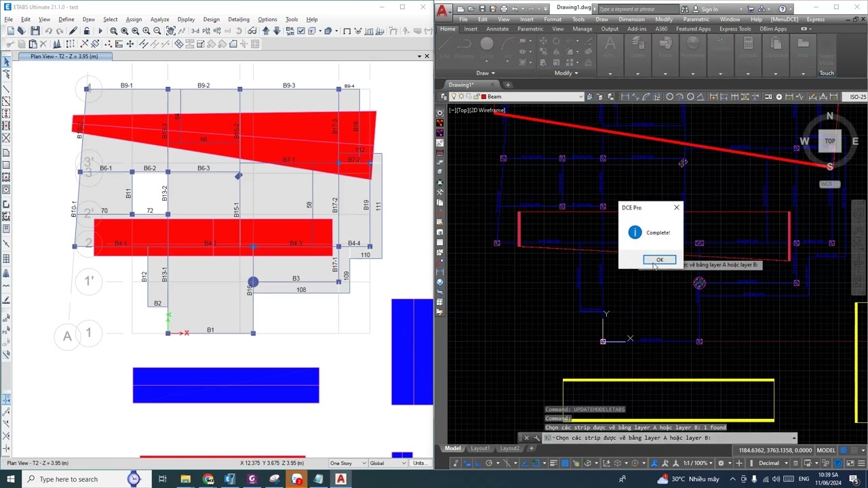Open the One Story dropdown in ETABS status bar

[x=349, y=463]
